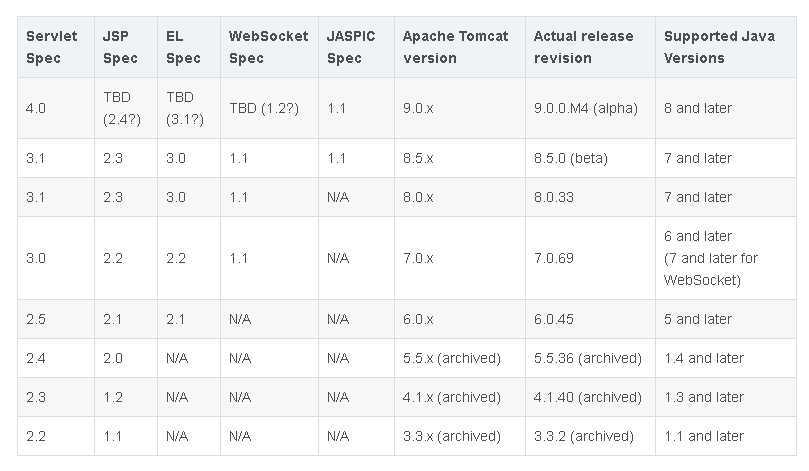Click the 8.0.33 release revision cell
This screenshot has width=809, height=471.
(591, 198)
